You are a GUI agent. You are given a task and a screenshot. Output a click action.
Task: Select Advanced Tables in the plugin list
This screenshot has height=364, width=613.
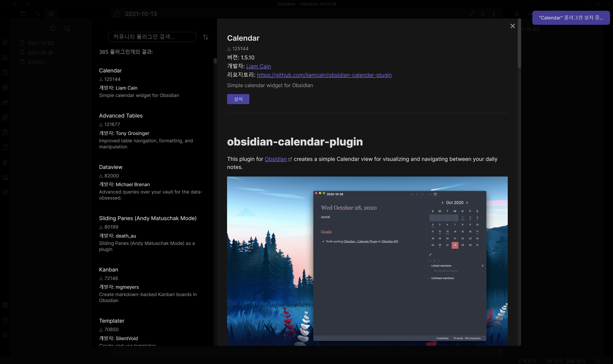[x=121, y=116]
